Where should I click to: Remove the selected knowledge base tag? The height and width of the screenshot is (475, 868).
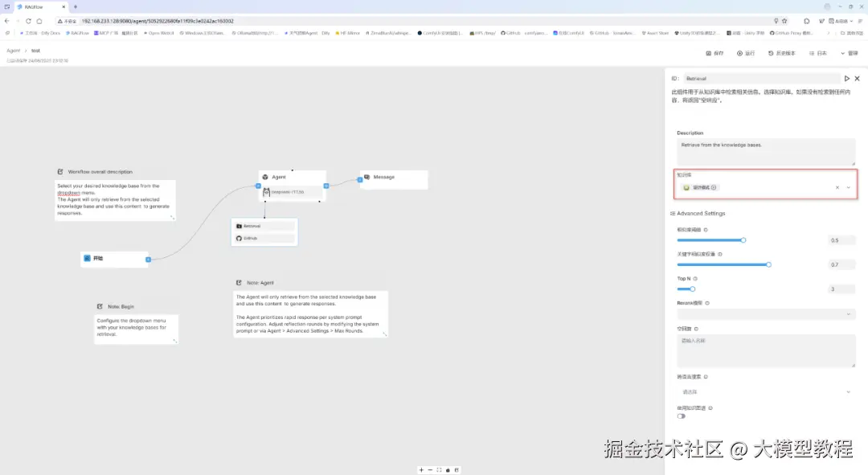(x=714, y=188)
